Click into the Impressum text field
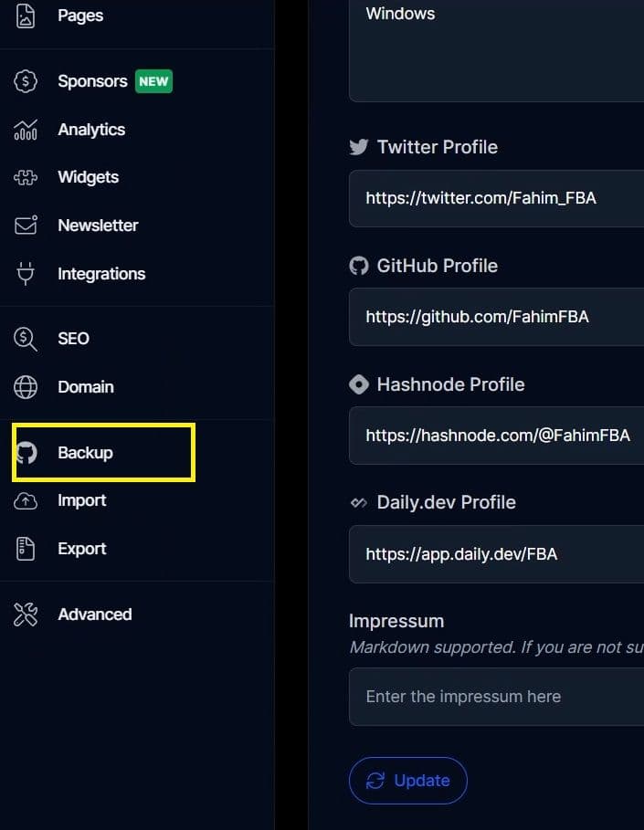 (496, 697)
